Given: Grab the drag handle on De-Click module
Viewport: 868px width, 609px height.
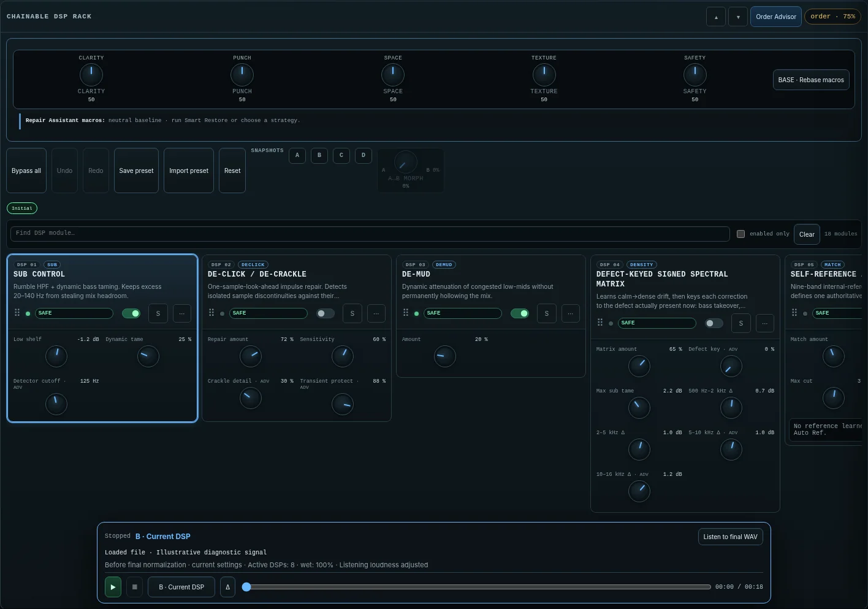Looking at the screenshot, I should point(211,313).
